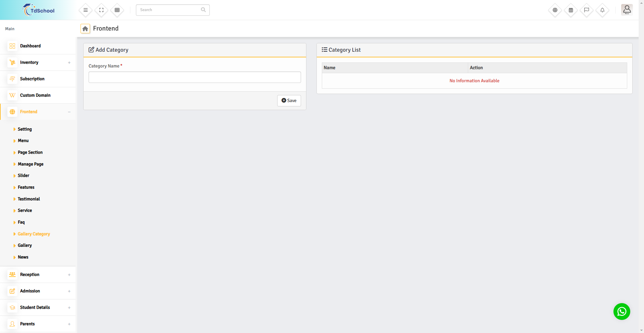Open Dashboard from the sidebar

point(30,46)
